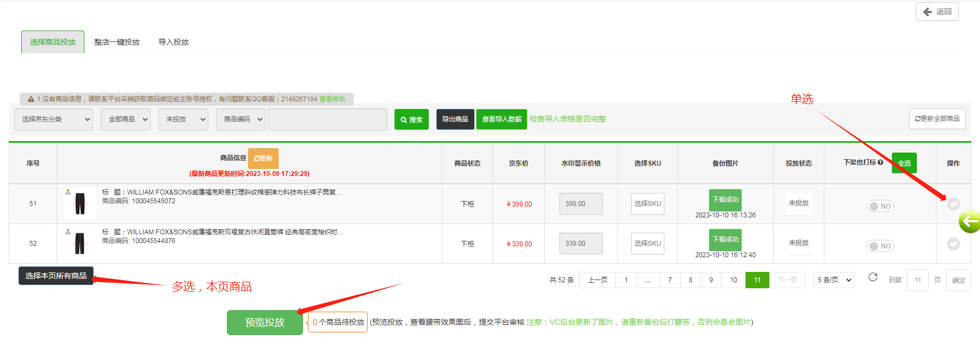980x346 pixels.
Task: Click the product thumbnail for item 51
Action: [x=80, y=203]
